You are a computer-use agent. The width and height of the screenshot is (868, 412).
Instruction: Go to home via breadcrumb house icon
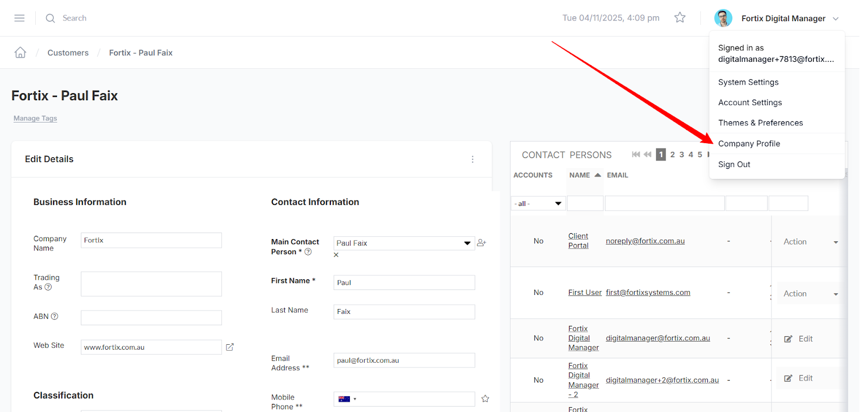point(21,53)
